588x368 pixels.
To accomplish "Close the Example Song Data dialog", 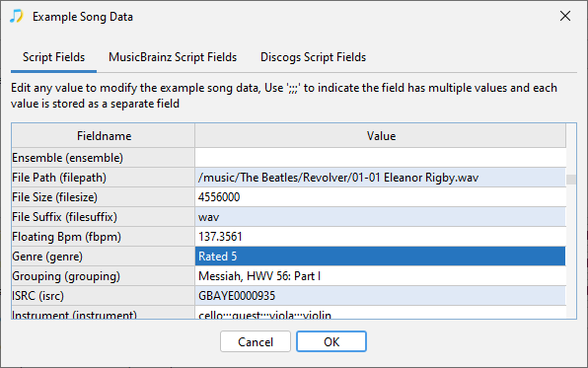I will [564, 16].
